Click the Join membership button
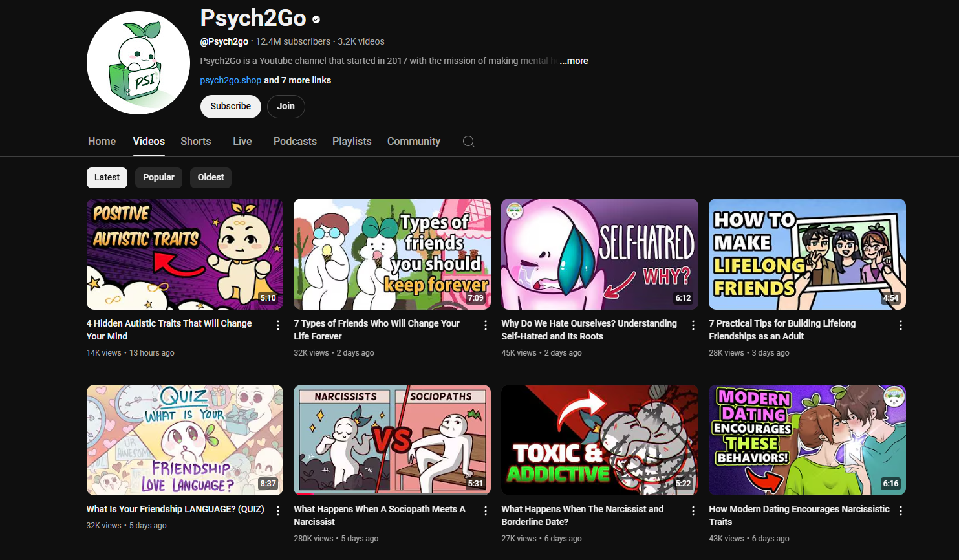 286,106
